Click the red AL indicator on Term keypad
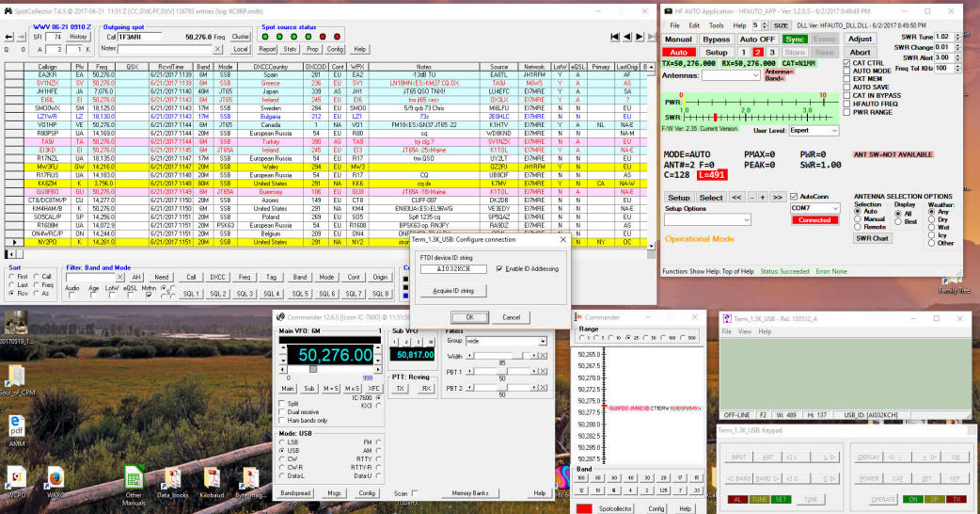 pos(737,499)
